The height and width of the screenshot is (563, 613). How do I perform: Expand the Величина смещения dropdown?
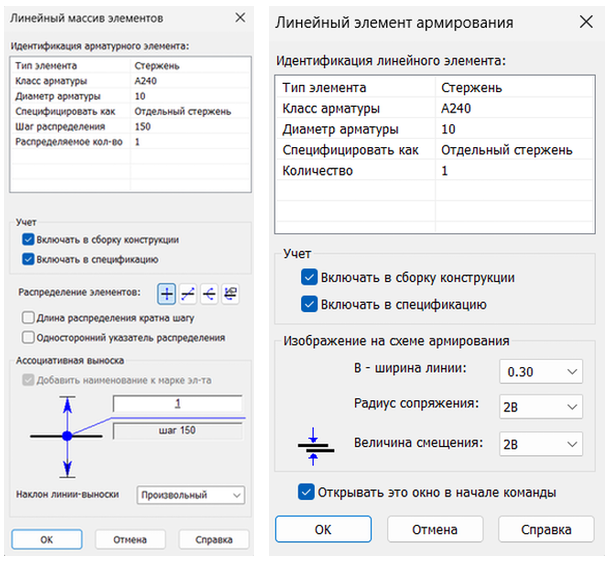click(541, 444)
